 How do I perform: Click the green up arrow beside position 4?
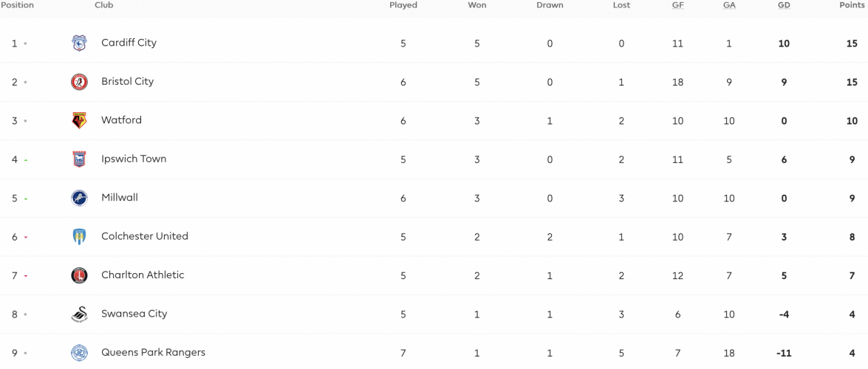(x=25, y=160)
